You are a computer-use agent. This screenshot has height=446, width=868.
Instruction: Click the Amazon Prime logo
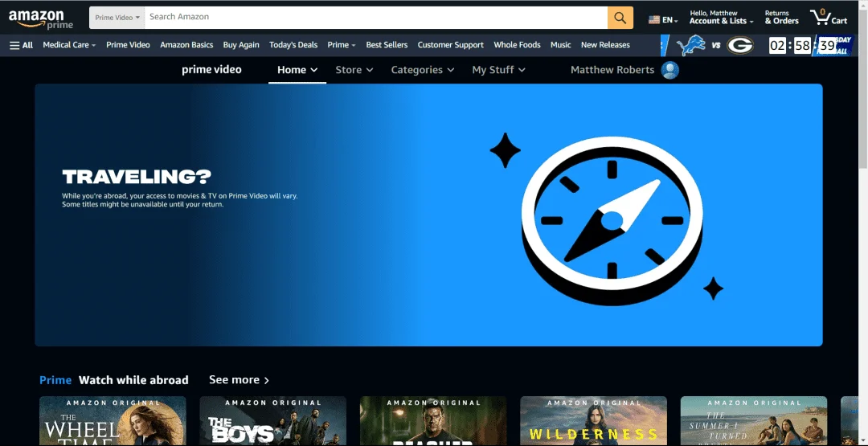[x=40, y=19]
